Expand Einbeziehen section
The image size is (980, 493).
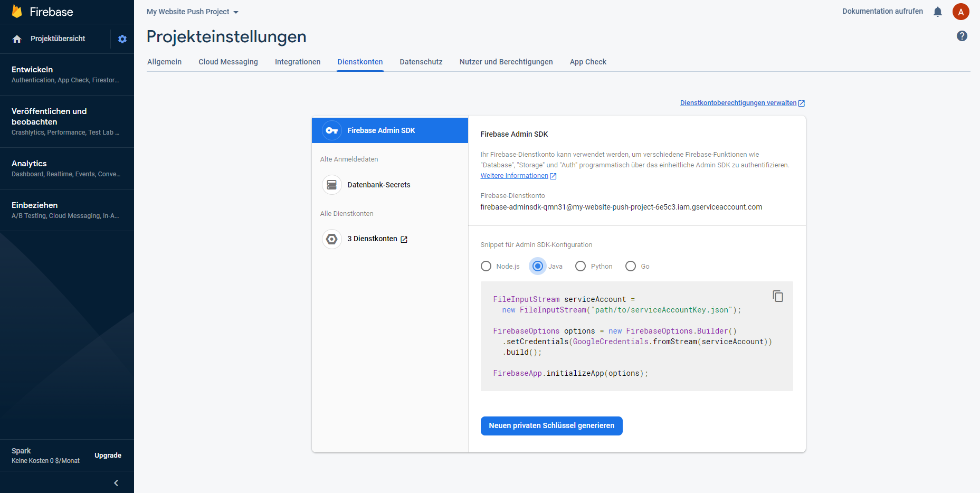pyautogui.click(x=67, y=210)
